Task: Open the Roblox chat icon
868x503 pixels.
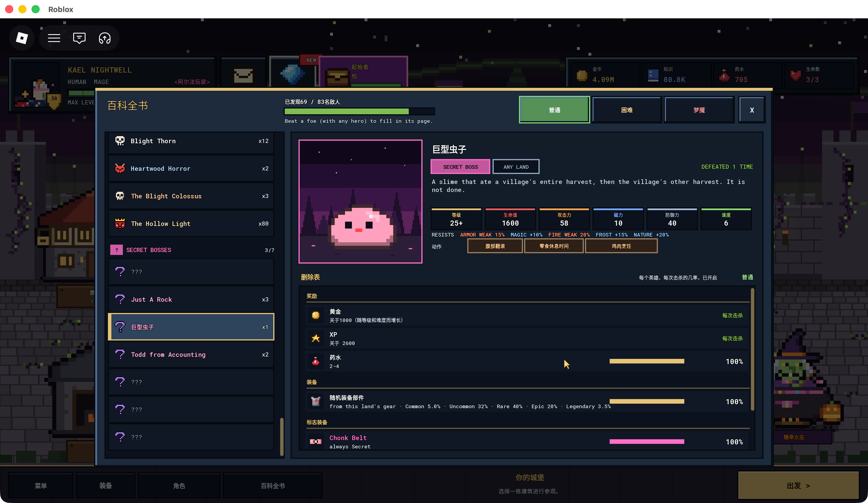Action: pos(79,38)
